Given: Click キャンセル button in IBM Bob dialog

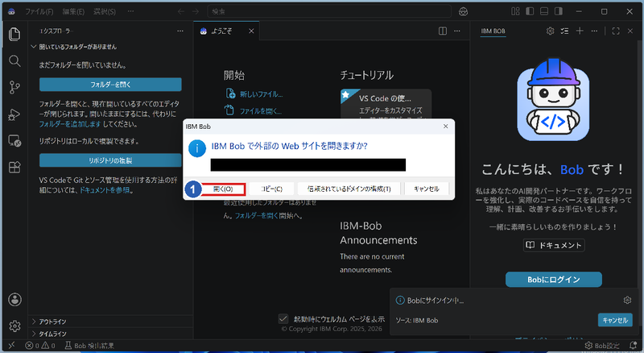Looking at the screenshot, I should pyautogui.click(x=427, y=189).
